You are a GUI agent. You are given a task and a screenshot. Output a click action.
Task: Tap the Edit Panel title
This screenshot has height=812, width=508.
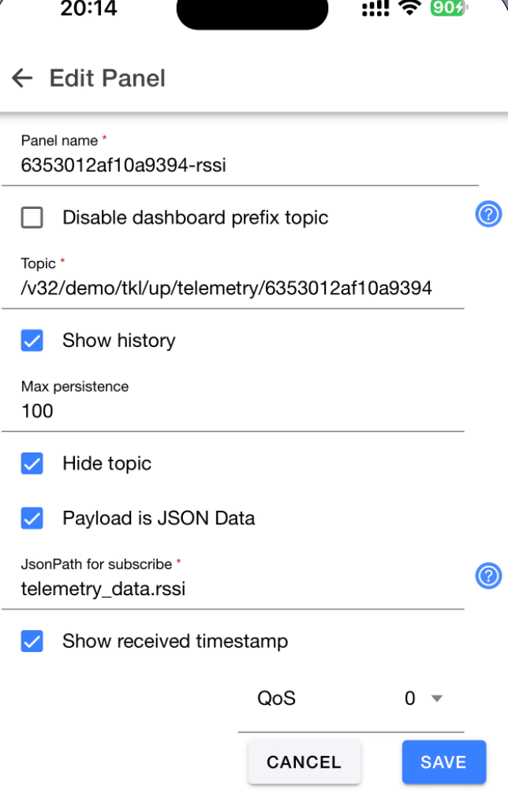click(x=107, y=78)
